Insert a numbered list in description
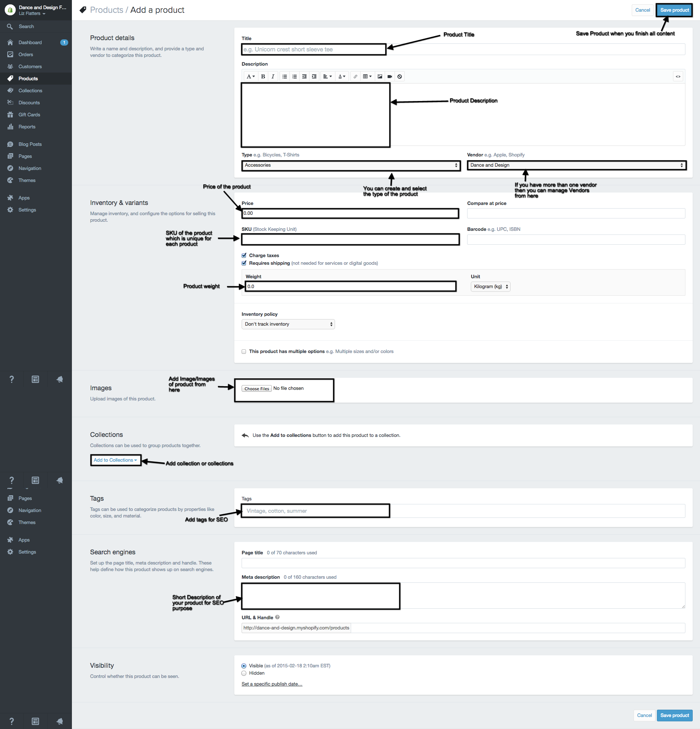 point(295,77)
